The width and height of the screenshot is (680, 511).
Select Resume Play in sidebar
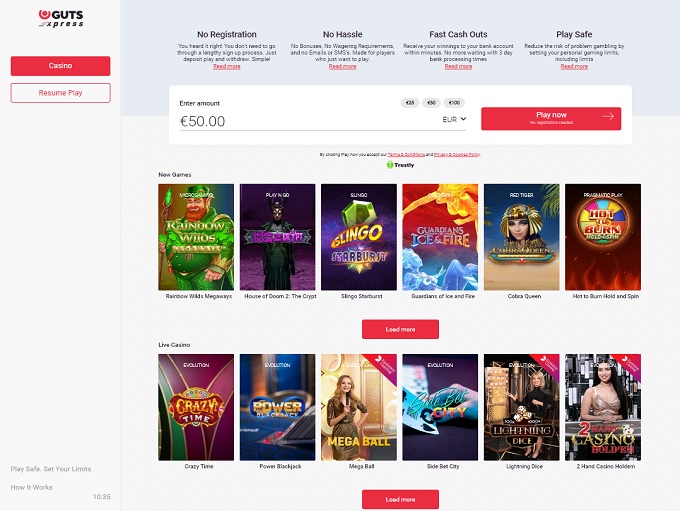click(x=60, y=93)
